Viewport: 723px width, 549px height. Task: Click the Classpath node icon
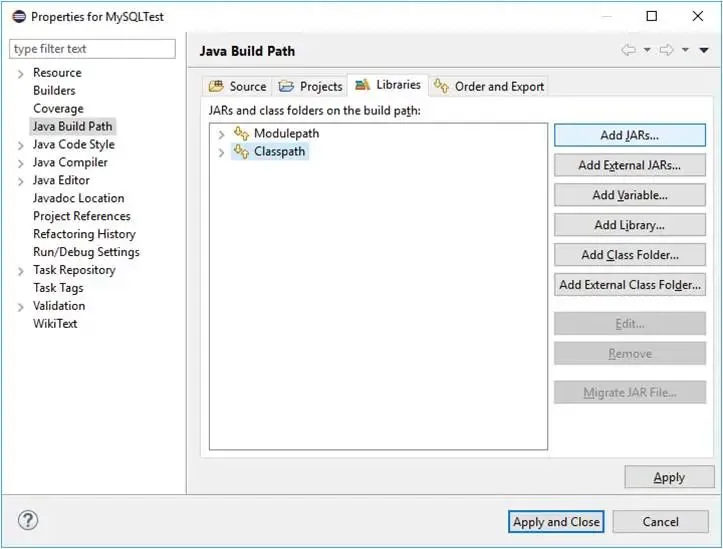(241, 151)
